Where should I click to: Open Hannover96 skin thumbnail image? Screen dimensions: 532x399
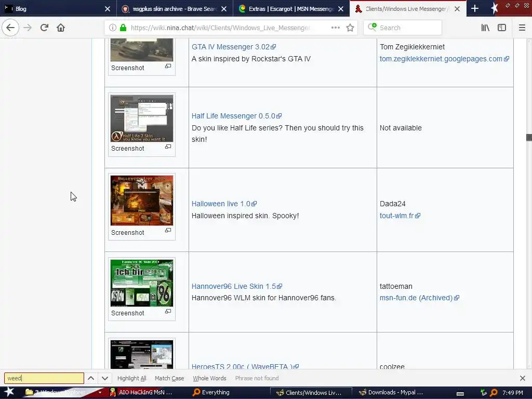142,283
